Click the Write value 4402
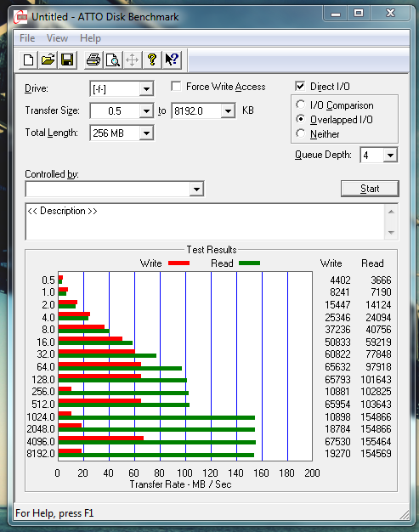This screenshot has height=532, width=419. [340, 280]
